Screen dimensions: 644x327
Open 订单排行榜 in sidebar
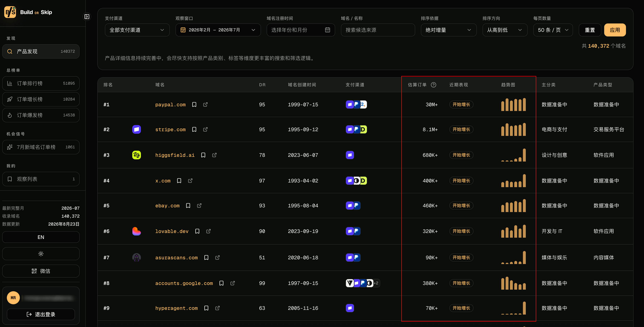(41, 83)
